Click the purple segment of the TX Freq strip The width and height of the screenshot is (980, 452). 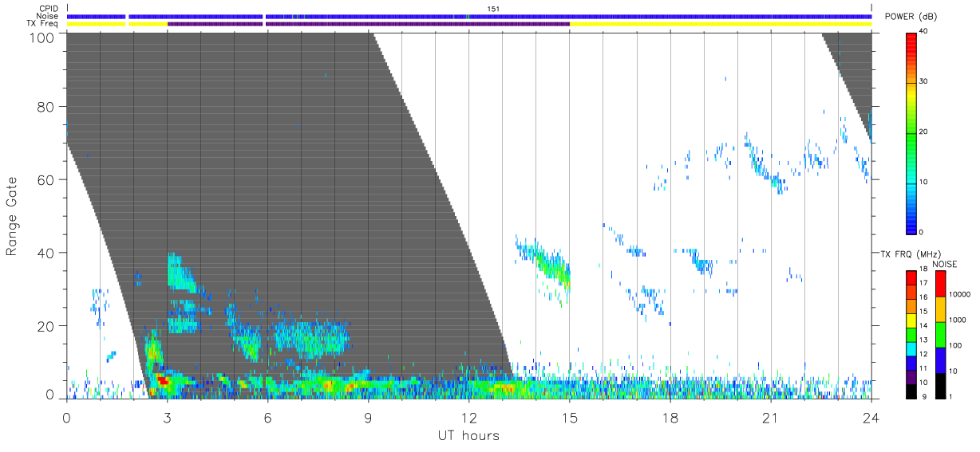point(369,24)
